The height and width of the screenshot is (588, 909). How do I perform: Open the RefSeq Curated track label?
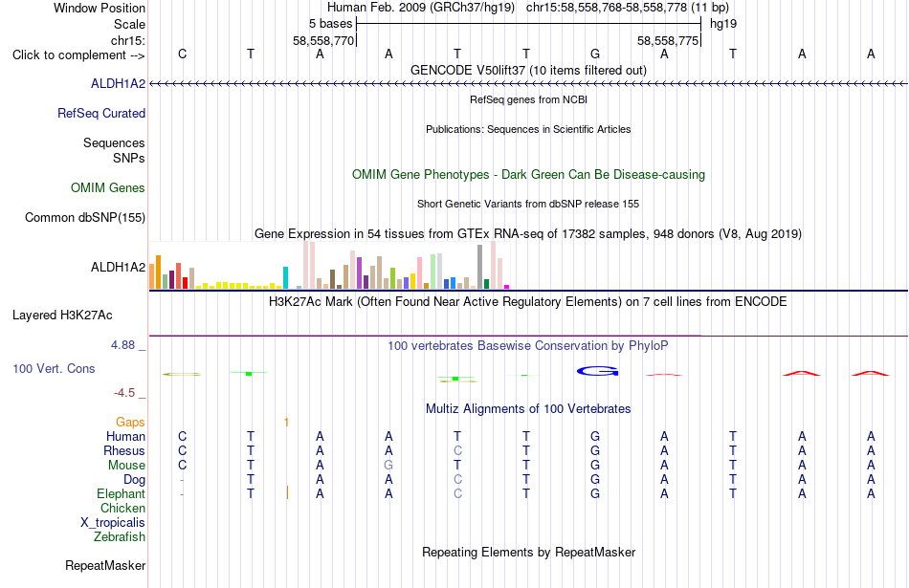pyautogui.click(x=101, y=114)
